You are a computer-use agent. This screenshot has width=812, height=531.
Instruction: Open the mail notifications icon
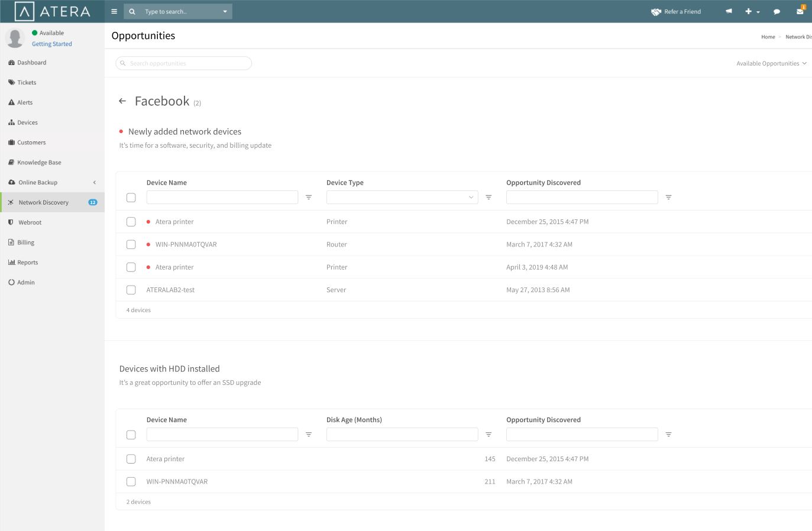[800, 11]
